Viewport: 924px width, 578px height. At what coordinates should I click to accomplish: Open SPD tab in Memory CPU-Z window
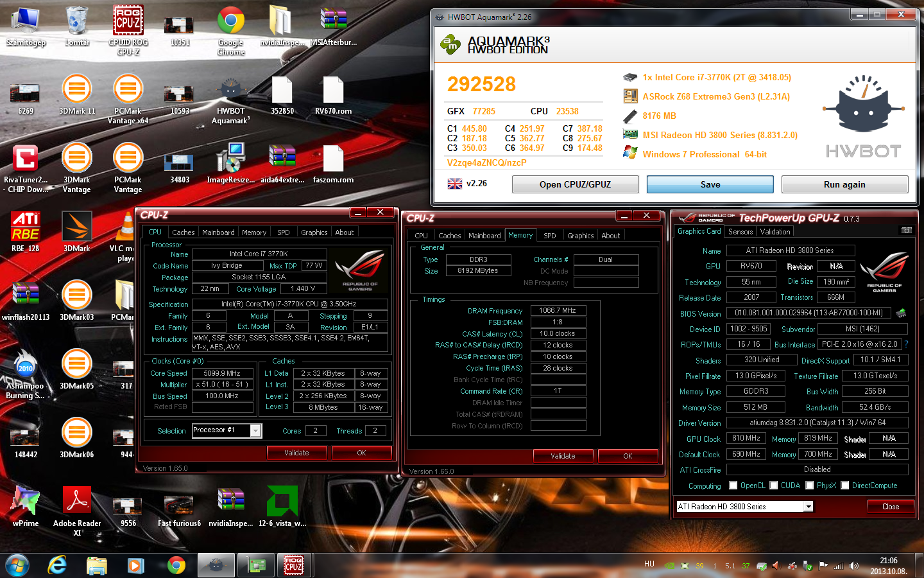pyautogui.click(x=550, y=236)
